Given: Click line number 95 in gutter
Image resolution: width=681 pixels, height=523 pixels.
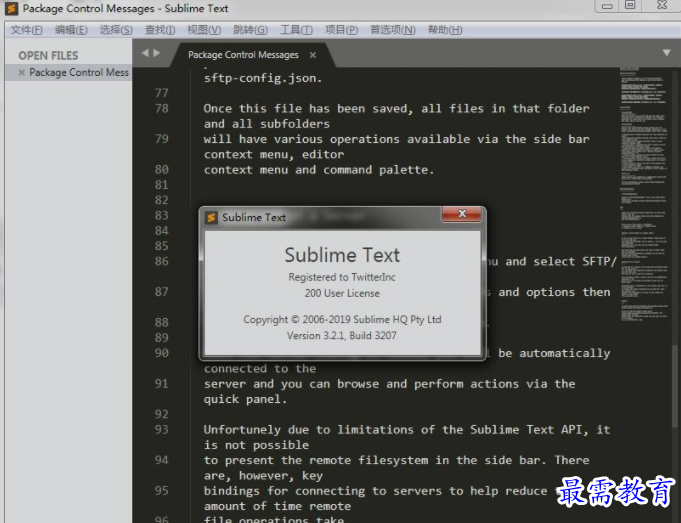Looking at the screenshot, I should [x=162, y=491].
